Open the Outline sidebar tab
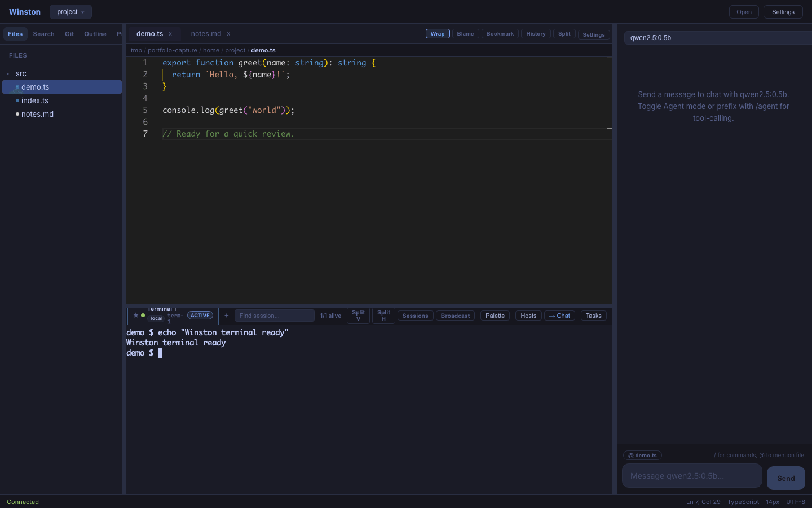 tap(95, 34)
